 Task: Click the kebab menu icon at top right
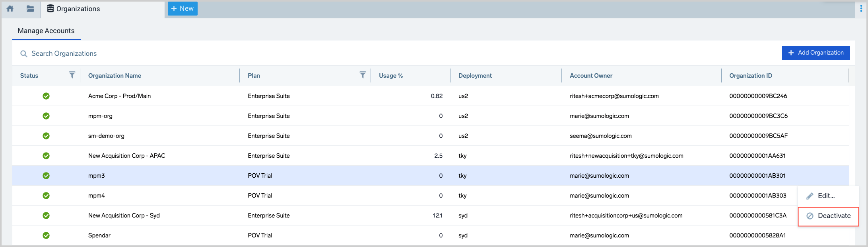[x=861, y=9]
